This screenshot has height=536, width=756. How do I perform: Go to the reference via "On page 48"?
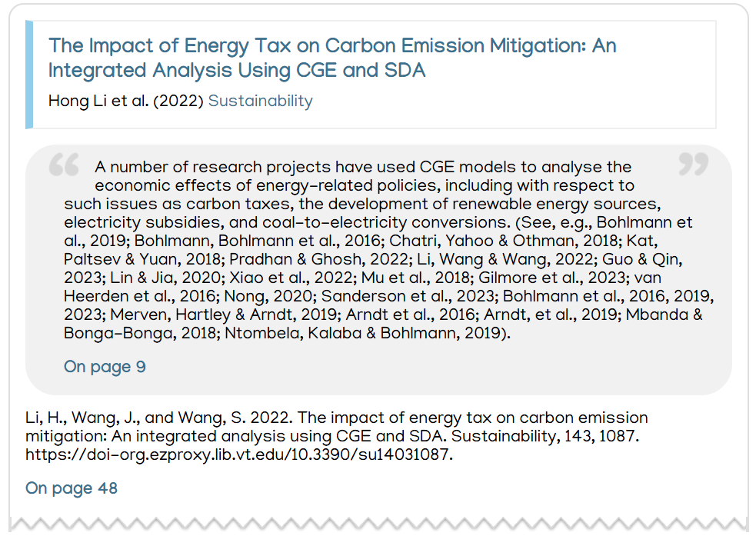click(72, 488)
